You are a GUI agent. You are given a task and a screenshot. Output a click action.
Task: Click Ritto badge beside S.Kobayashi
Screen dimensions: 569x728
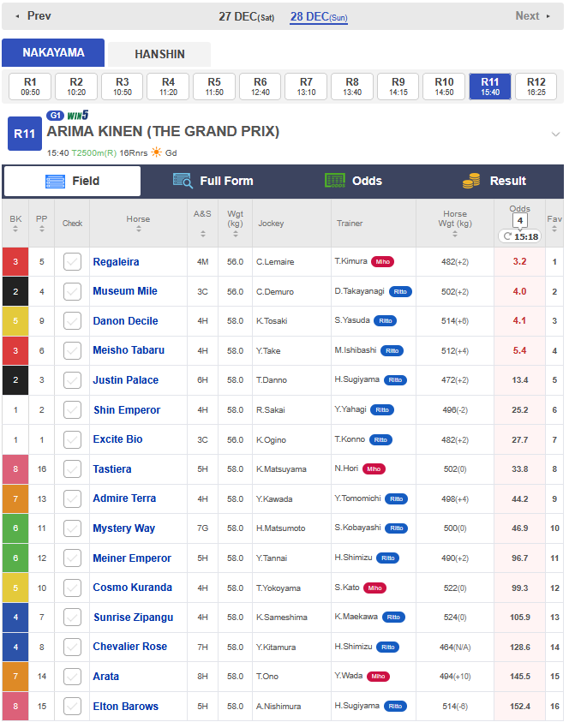click(x=397, y=528)
